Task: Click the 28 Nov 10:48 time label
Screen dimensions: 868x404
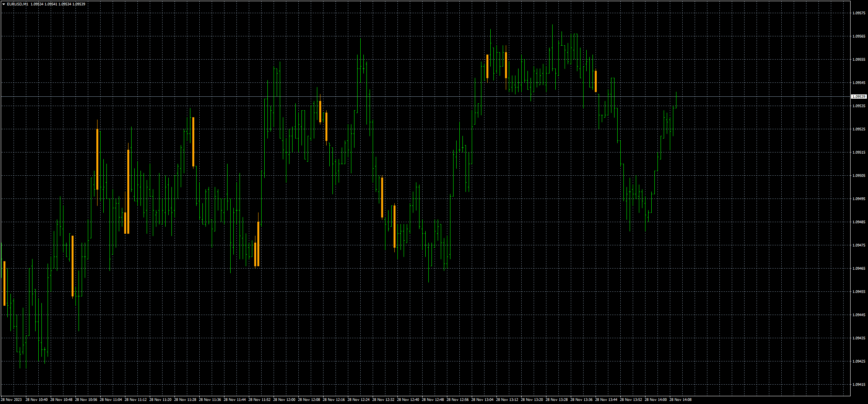Action: (x=62, y=400)
